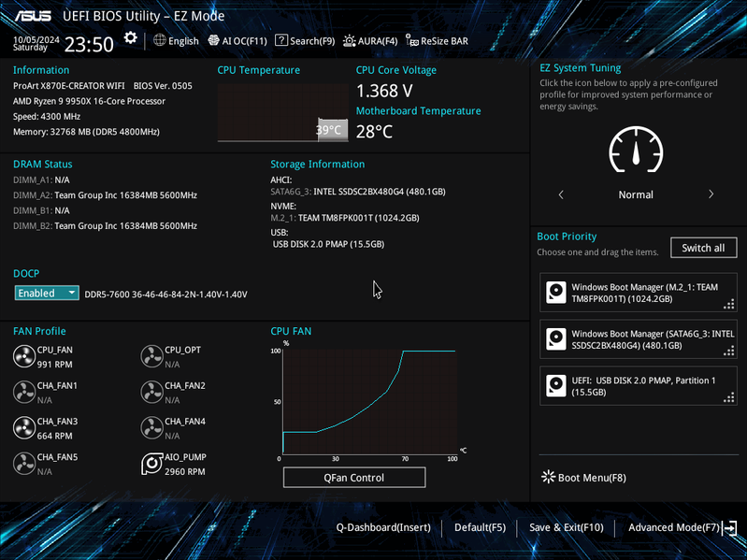
Task: Click the CHA_FAN2 fan icon
Action: 152,392
